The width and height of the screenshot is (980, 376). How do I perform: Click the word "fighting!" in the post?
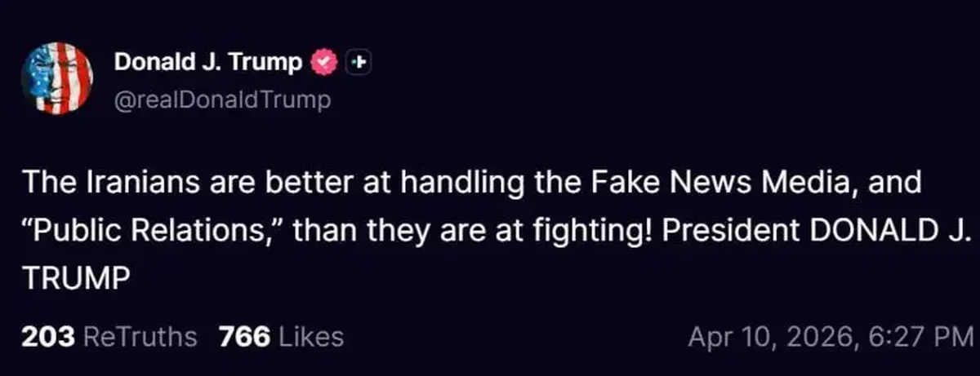[x=569, y=232]
